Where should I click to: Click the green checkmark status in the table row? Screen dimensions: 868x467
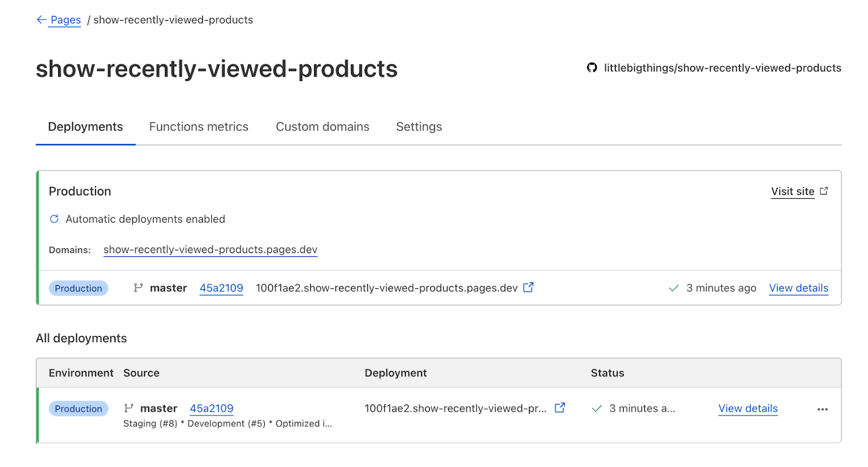click(597, 408)
